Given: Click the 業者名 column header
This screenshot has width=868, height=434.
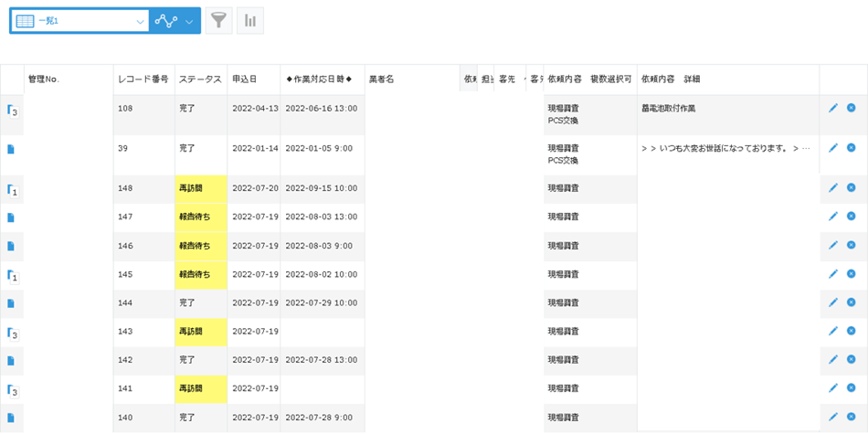Looking at the screenshot, I should [x=381, y=79].
